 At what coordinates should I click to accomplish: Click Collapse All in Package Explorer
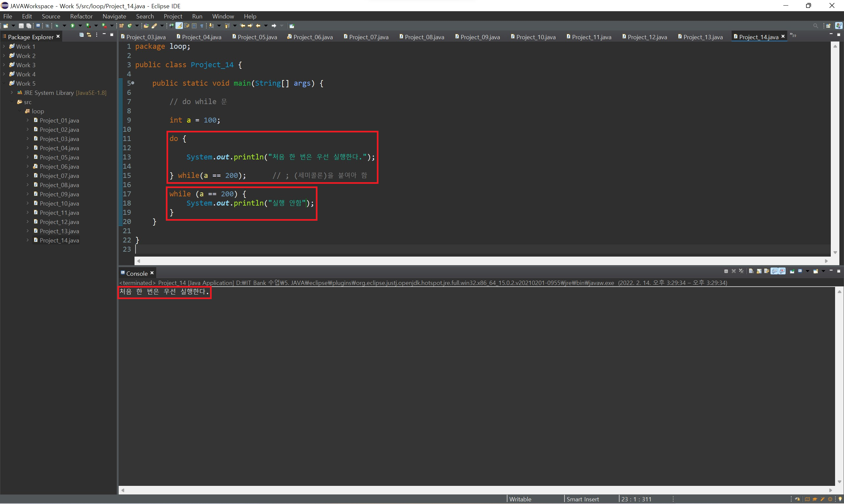[81, 35]
